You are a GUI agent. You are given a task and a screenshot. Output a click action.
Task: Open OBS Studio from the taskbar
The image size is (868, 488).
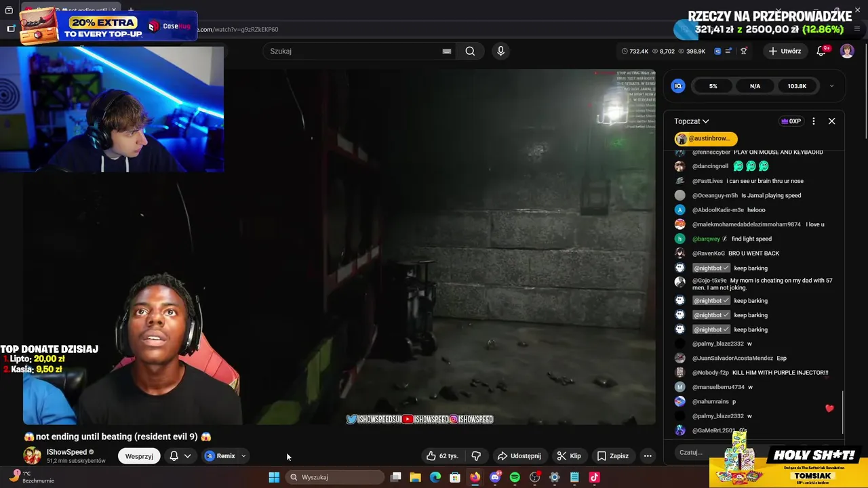point(534,477)
